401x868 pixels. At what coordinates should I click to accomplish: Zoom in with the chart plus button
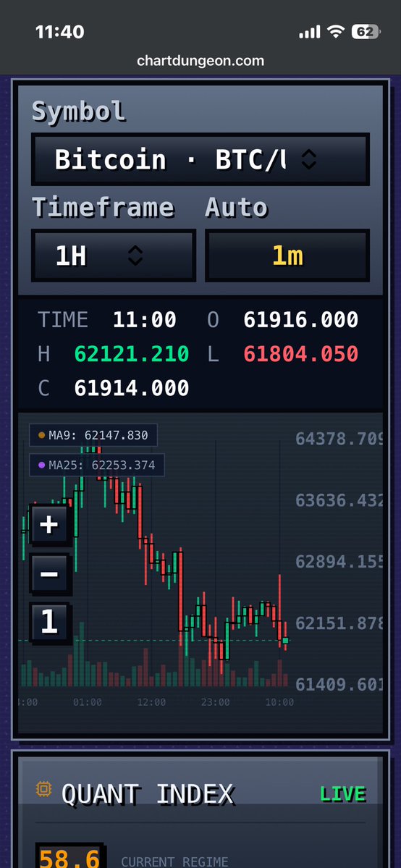point(49,524)
